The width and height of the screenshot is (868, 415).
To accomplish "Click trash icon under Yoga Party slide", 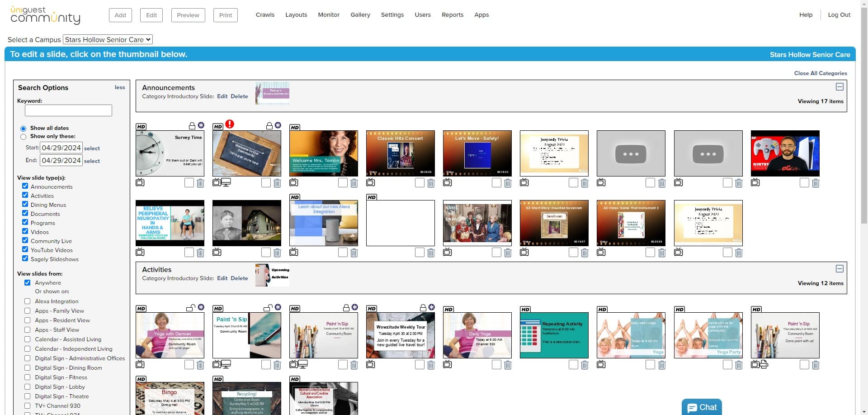I will pyautogui.click(x=739, y=365).
